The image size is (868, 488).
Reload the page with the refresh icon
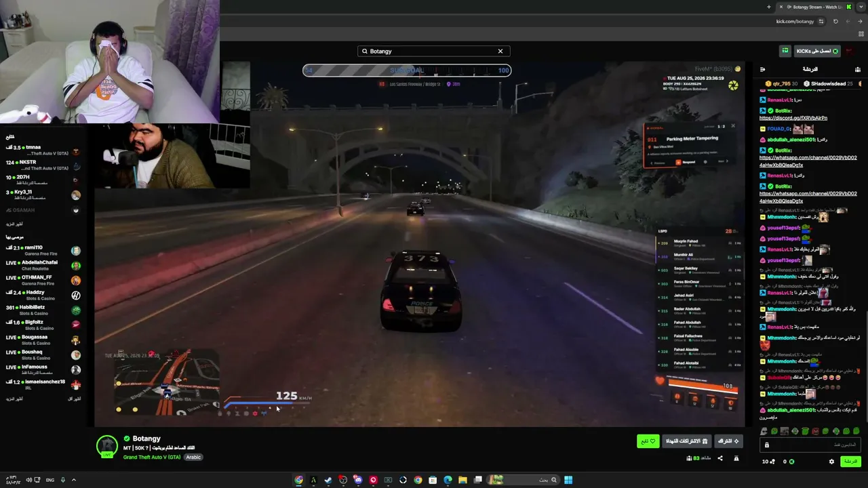(x=835, y=21)
